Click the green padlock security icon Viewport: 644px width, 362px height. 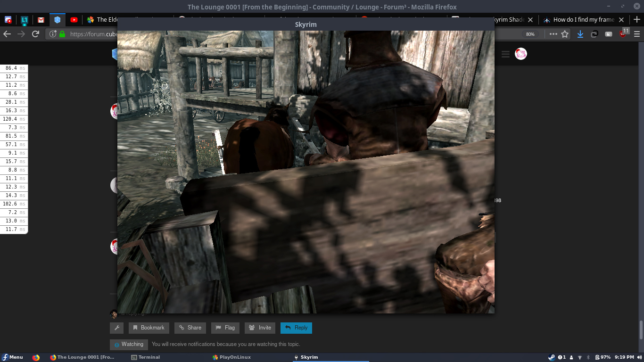click(62, 34)
